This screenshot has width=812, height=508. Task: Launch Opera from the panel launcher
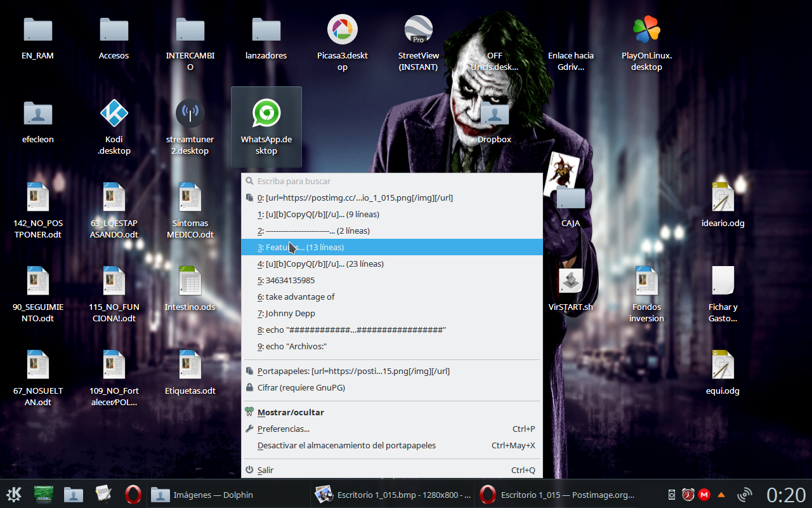tap(133, 494)
